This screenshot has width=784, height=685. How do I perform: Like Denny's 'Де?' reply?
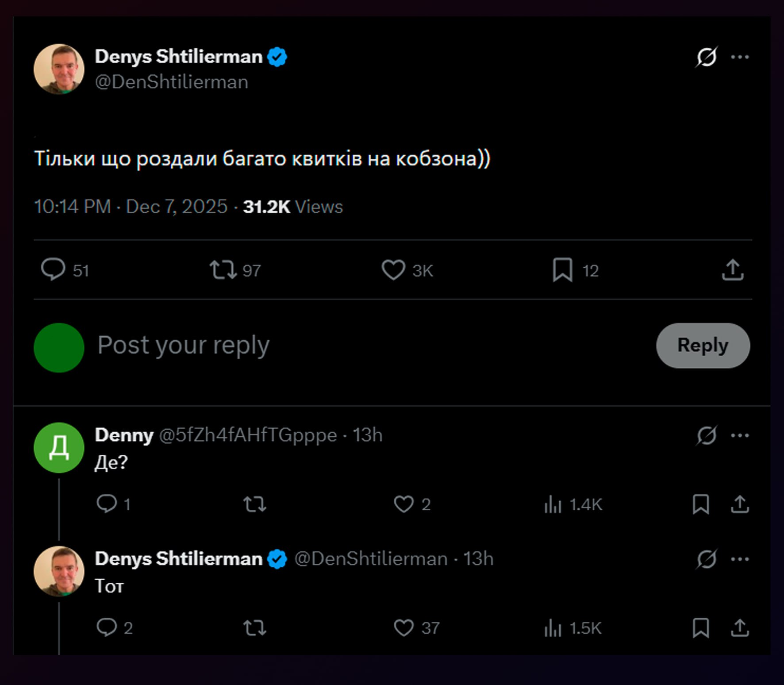404,504
